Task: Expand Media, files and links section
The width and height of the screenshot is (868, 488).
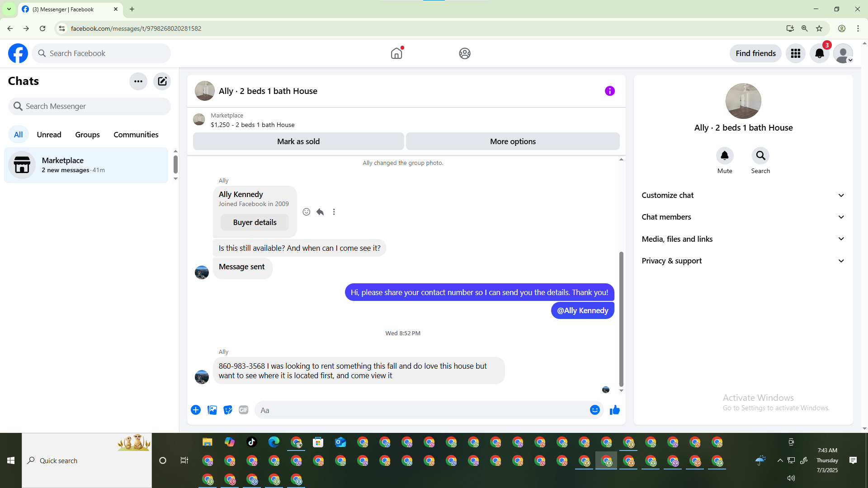Action: coord(743,239)
